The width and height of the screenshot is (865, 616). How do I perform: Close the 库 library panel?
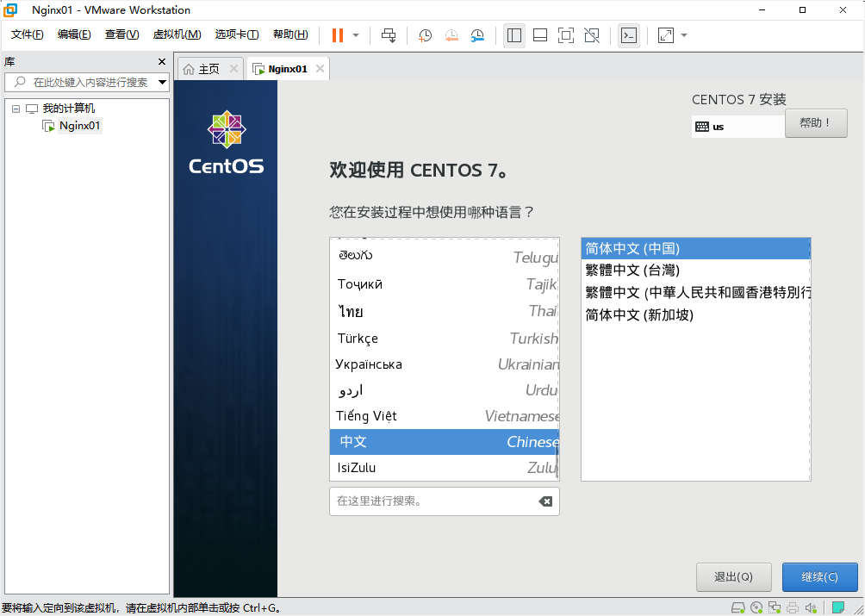pos(162,62)
